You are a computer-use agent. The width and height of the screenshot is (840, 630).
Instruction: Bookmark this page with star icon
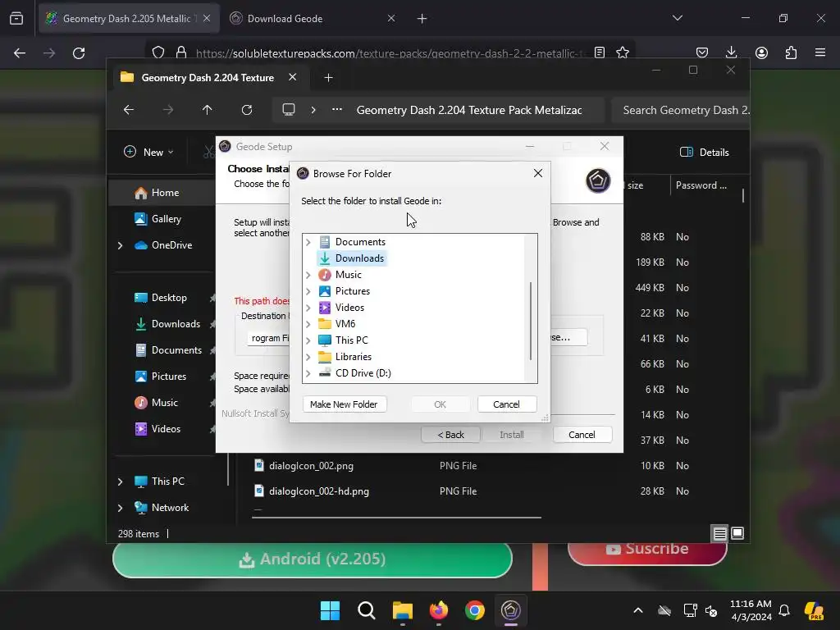click(623, 53)
